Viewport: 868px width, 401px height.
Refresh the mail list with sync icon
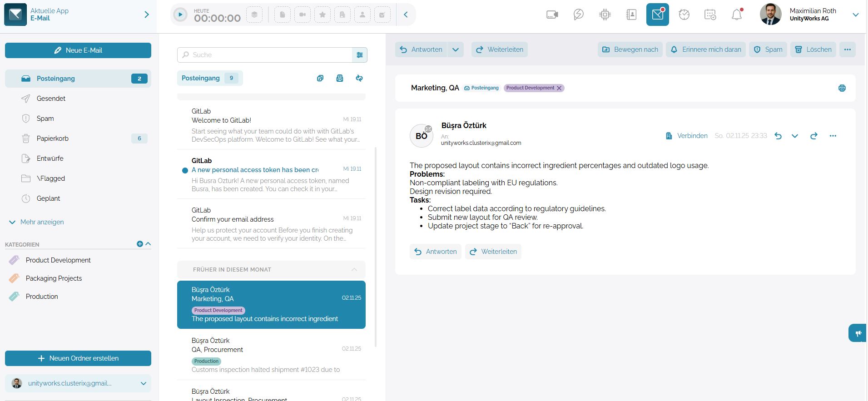point(359,78)
